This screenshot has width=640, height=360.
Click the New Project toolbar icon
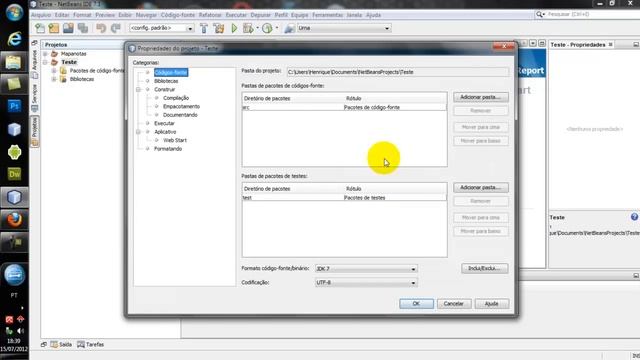click(x=54, y=28)
